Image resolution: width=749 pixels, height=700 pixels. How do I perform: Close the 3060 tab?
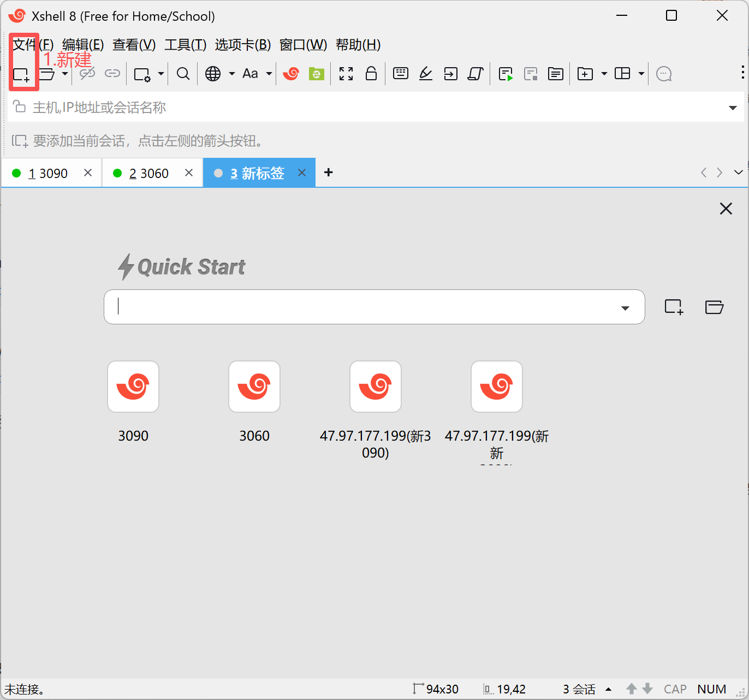point(189,173)
